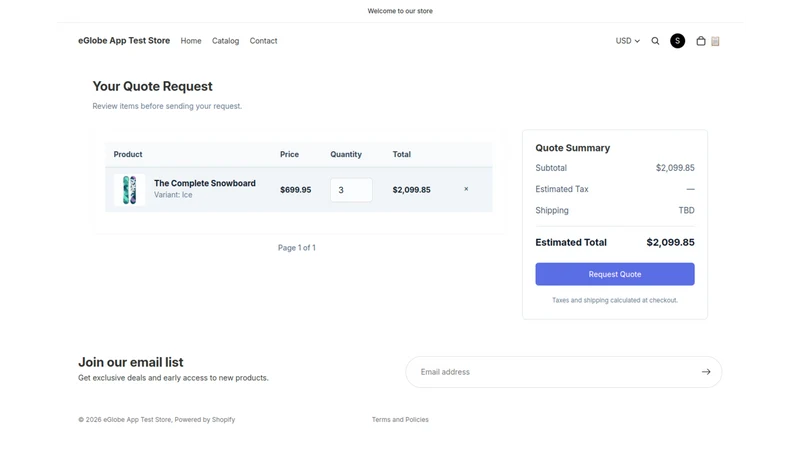Select the $2,099.85 row total
The image size is (800, 450).
coord(411,190)
